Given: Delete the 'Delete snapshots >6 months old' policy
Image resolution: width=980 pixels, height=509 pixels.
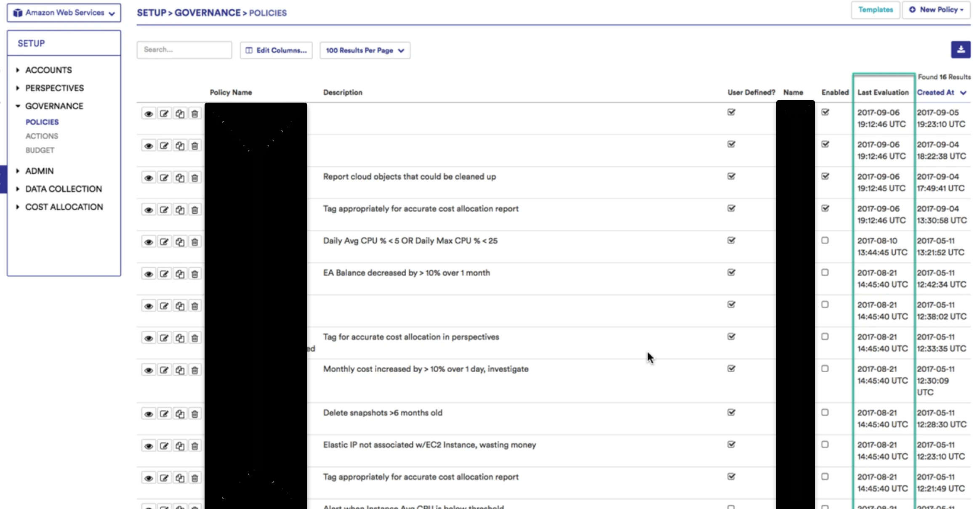Looking at the screenshot, I should click(x=194, y=414).
